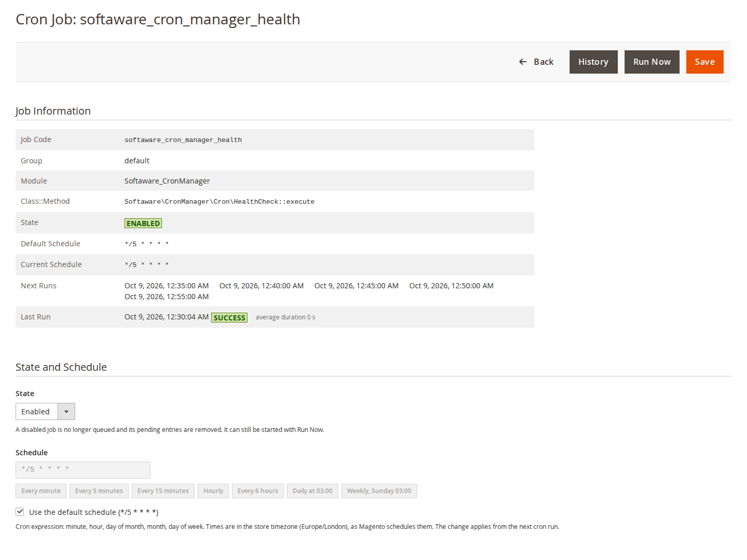This screenshot has height=560, width=747.
Task: Trigger the Run Now button
Action: pos(652,62)
